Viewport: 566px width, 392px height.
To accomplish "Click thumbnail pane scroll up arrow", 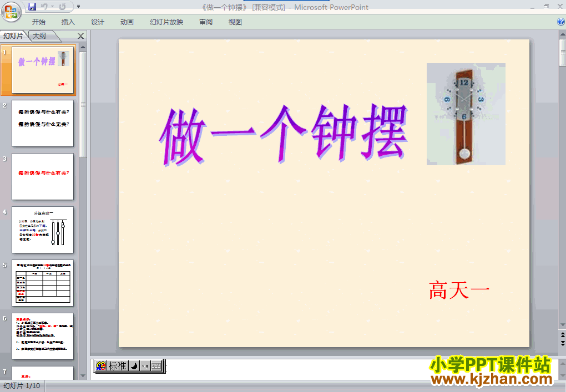I will 83,47.
